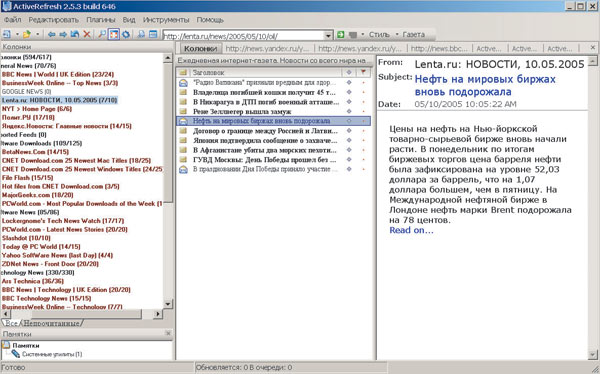This screenshot has width=600, height=374.
Task: Click envelope icon of 'В праздновании Дня Победы' row
Action: coord(183,169)
